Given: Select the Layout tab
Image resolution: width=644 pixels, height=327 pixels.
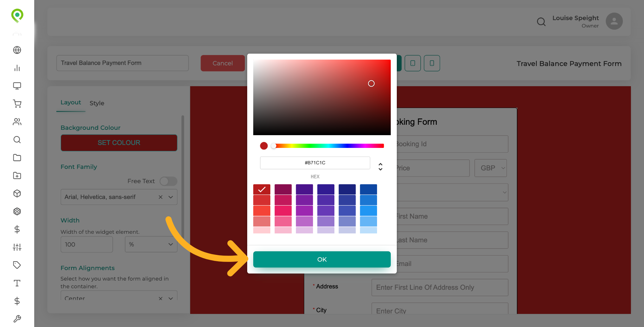Looking at the screenshot, I should click(70, 102).
